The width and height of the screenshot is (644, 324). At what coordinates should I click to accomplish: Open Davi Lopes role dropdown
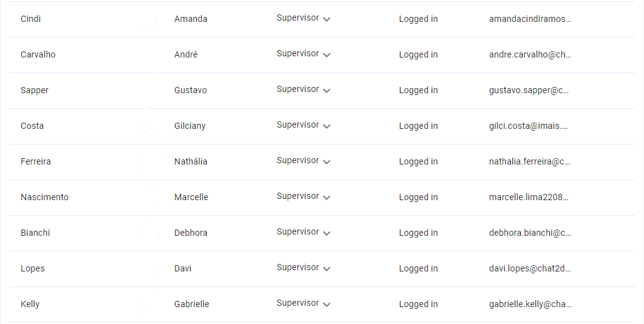(x=304, y=268)
